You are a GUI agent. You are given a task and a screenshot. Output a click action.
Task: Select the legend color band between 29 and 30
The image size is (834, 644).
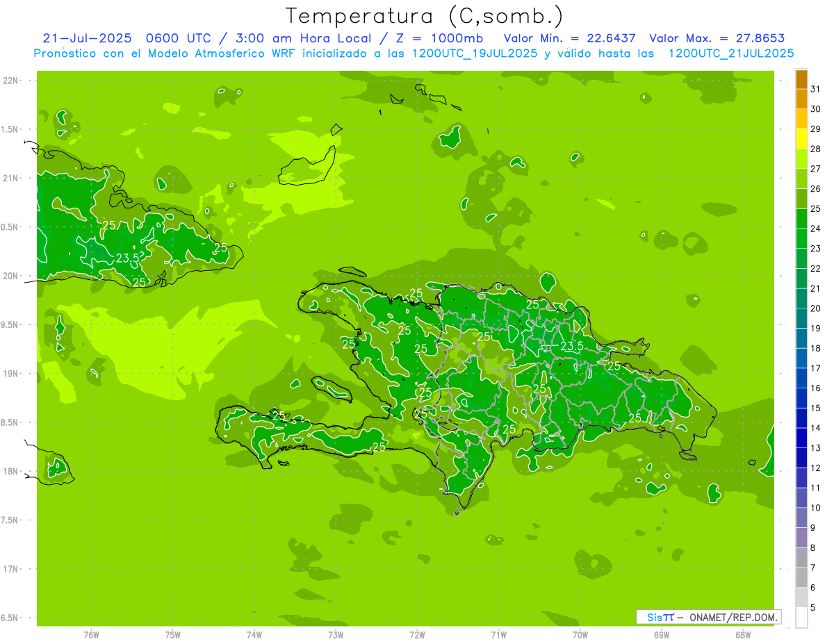(x=801, y=119)
